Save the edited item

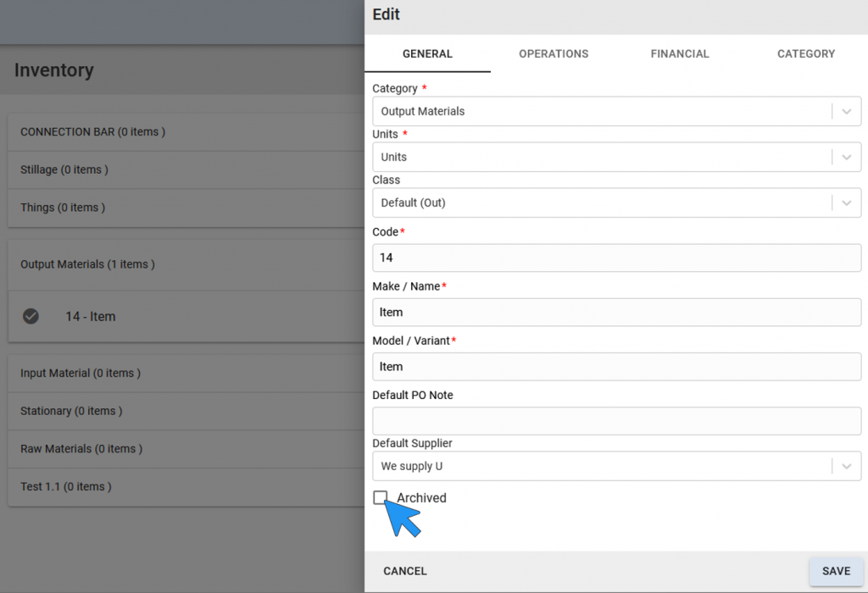pos(836,571)
